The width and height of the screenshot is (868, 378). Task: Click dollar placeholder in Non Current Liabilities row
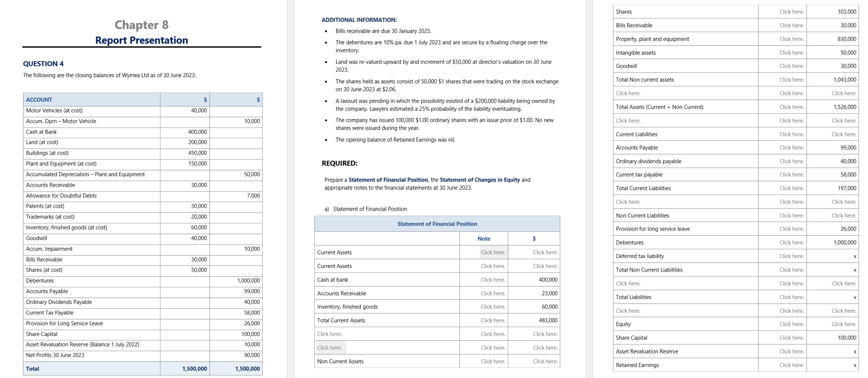coord(843,216)
